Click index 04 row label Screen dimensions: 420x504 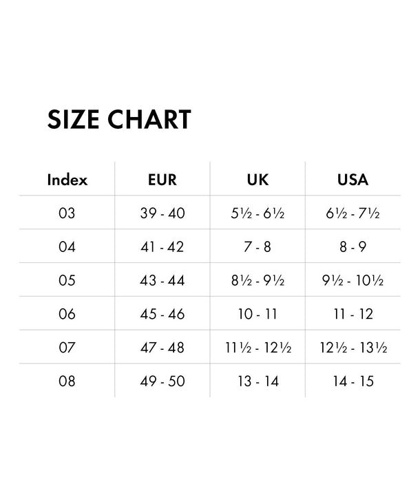click(x=67, y=246)
